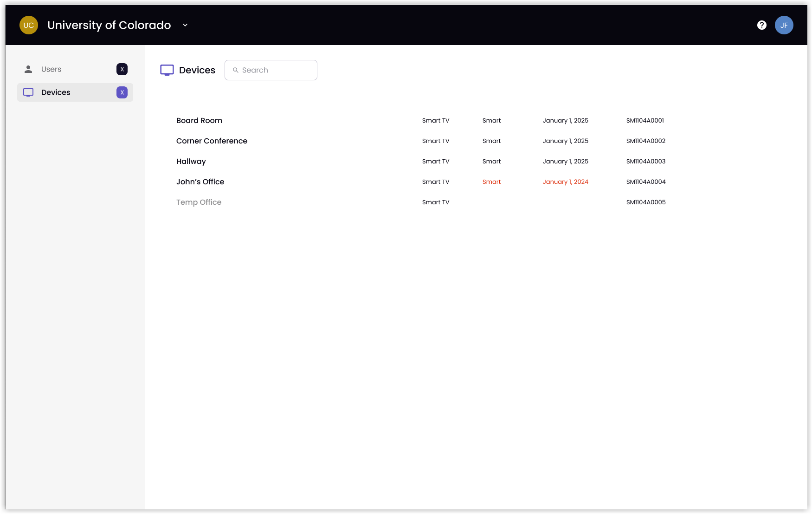Select the Devices sidebar menu item
Image resolution: width=812 pixels, height=514 pixels.
coord(75,92)
